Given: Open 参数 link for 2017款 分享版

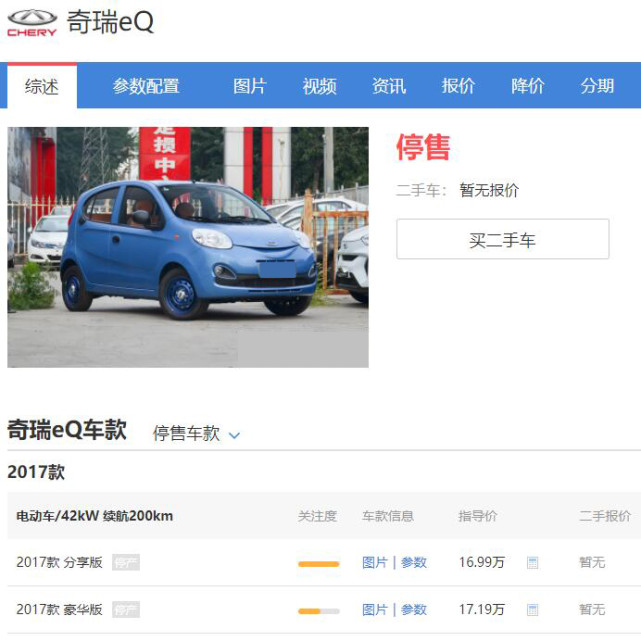Looking at the screenshot, I should 414,563.
